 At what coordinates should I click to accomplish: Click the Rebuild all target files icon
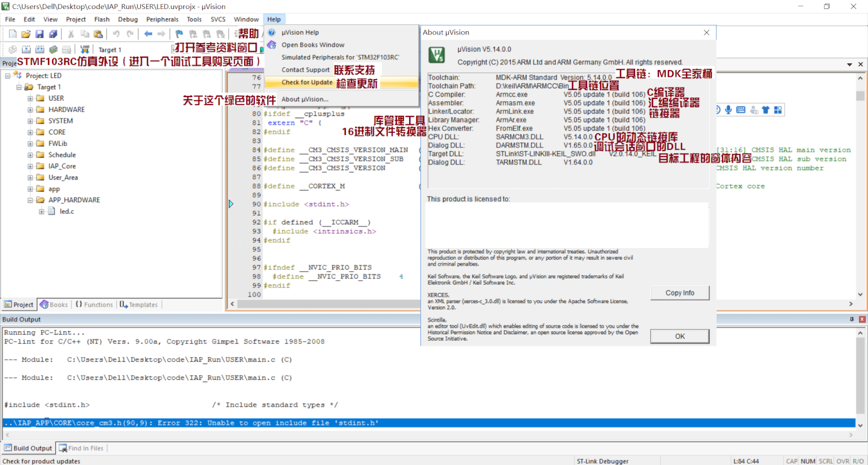[40, 50]
